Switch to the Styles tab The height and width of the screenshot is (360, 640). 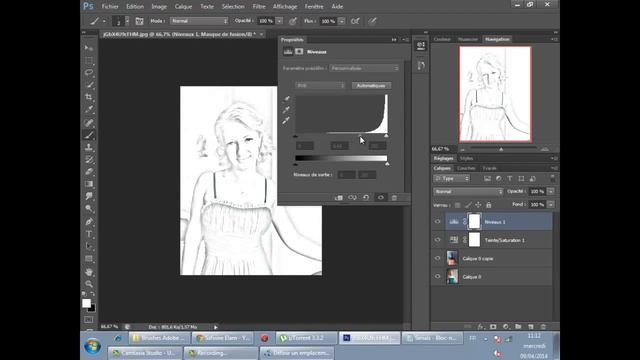467,158
